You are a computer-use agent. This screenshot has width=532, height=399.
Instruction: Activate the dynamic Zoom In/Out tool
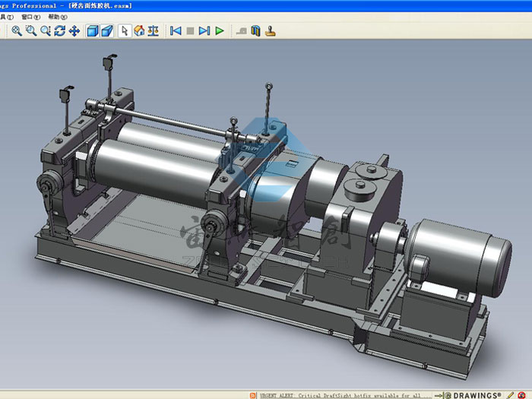click(x=46, y=31)
